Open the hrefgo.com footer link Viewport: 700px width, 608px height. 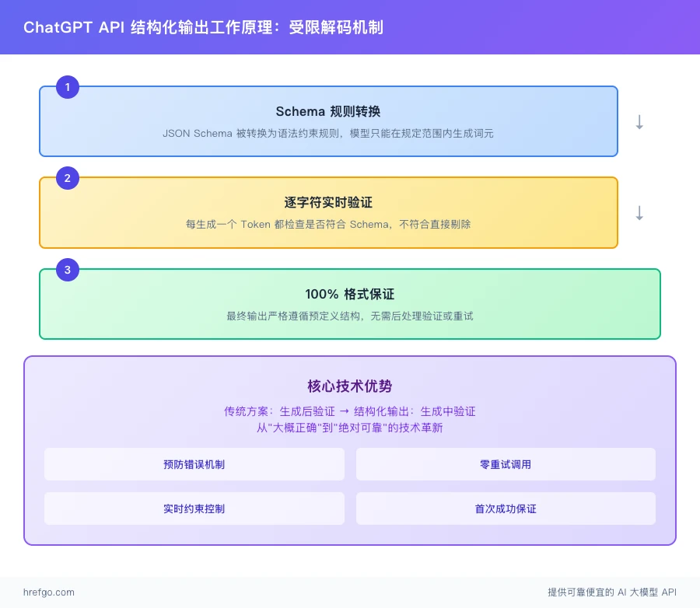click(x=49, y=592)
